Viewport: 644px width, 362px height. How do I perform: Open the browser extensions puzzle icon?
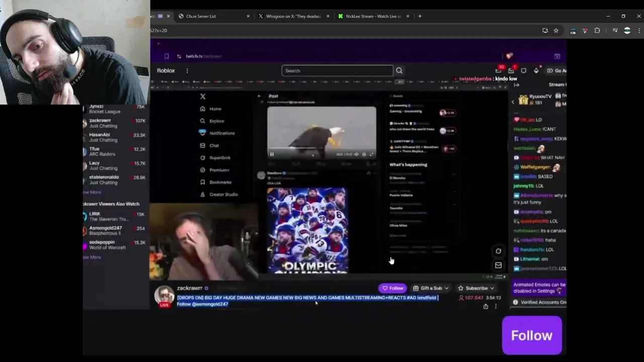(597, 31)
